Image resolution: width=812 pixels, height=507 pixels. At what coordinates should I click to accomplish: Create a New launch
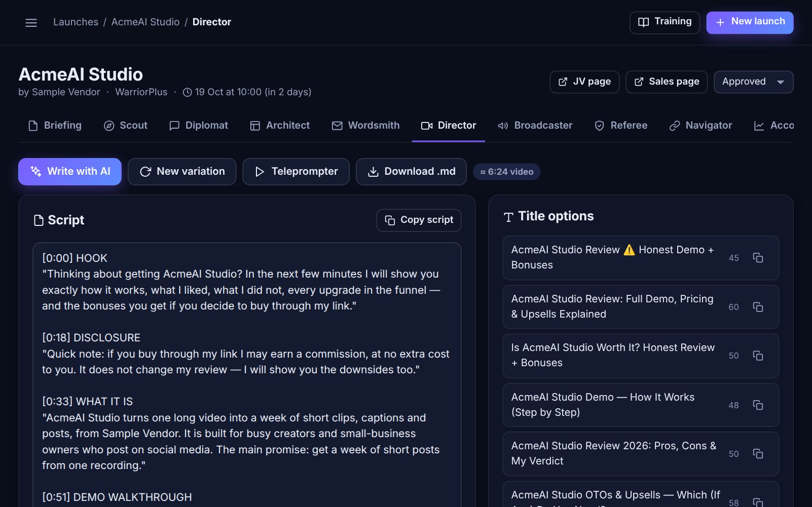click(x=750, y=22)
